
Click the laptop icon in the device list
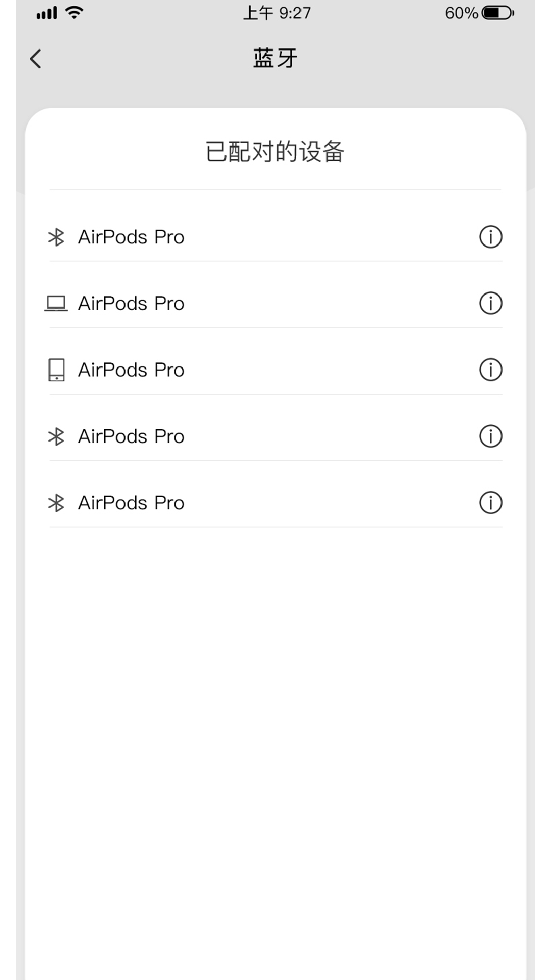click(x=56, y=303)
